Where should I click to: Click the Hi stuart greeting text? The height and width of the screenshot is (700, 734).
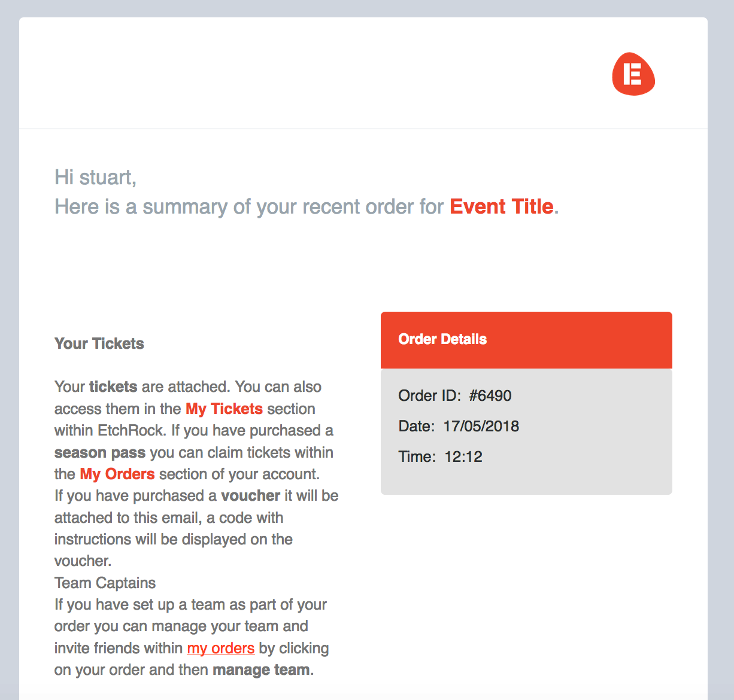tap(95, 177)
